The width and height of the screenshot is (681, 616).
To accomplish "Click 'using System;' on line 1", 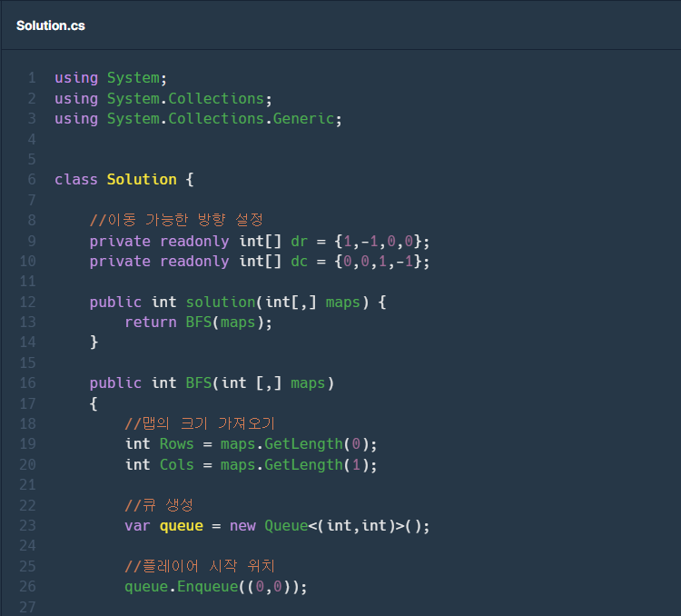I will 111,78.
